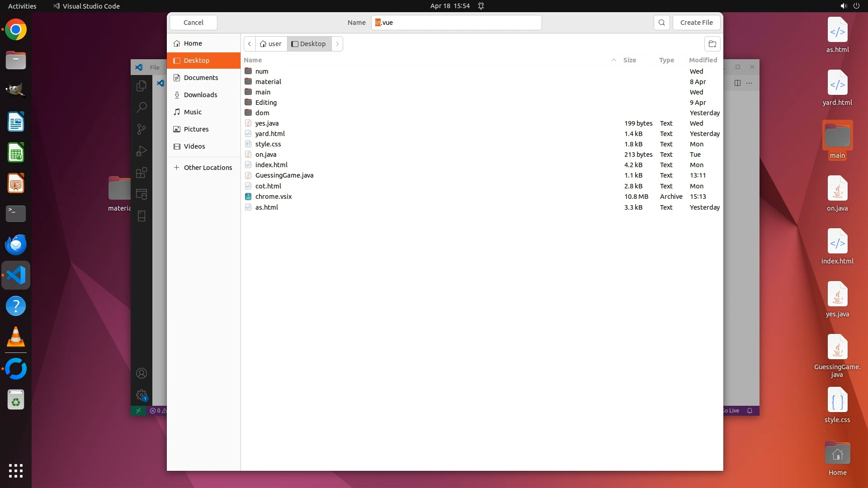The height and width of the screenshot is (488, 868).
Task: Click the VS Code Manage gear icon
Action: [x=142, y=395]
